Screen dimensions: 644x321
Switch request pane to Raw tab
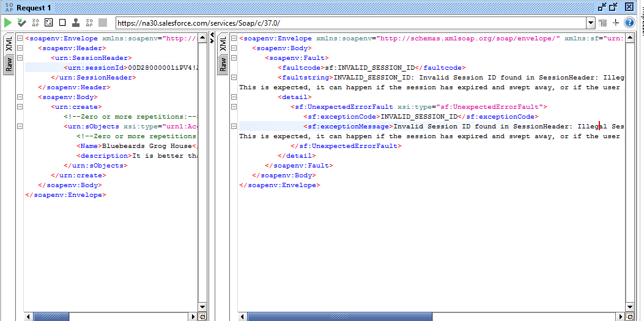(x=9, y=64)
